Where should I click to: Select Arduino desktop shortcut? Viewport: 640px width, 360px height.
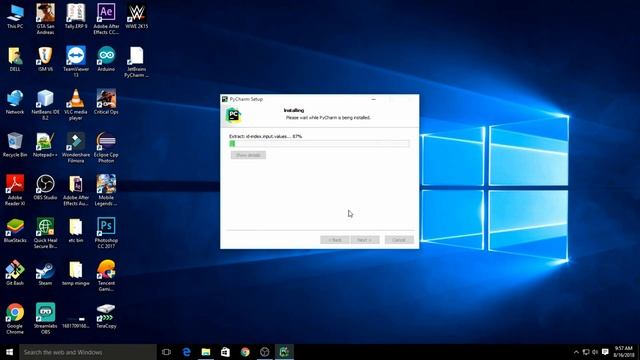coord(106,59)
